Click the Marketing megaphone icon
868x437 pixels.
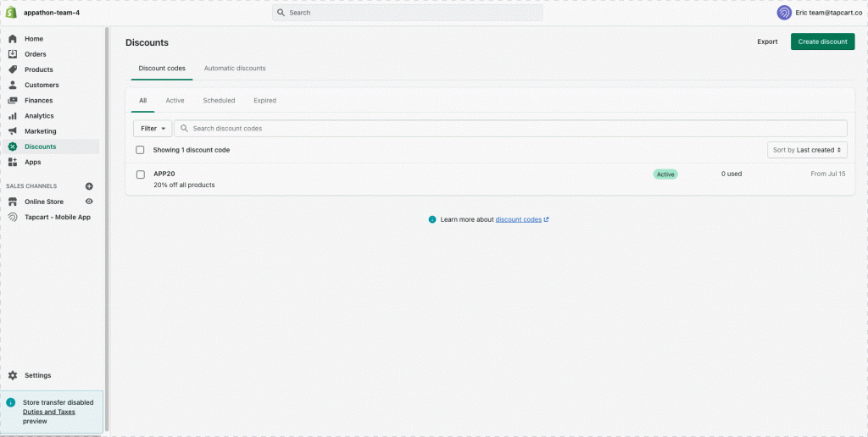click(13, 131)
